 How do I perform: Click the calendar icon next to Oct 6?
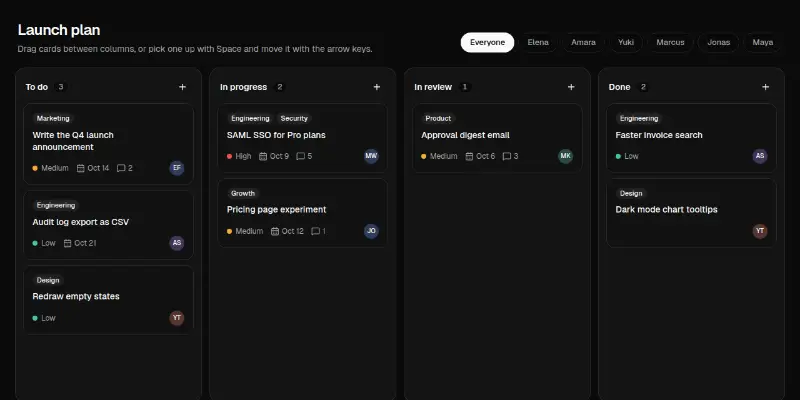[469, 156]
